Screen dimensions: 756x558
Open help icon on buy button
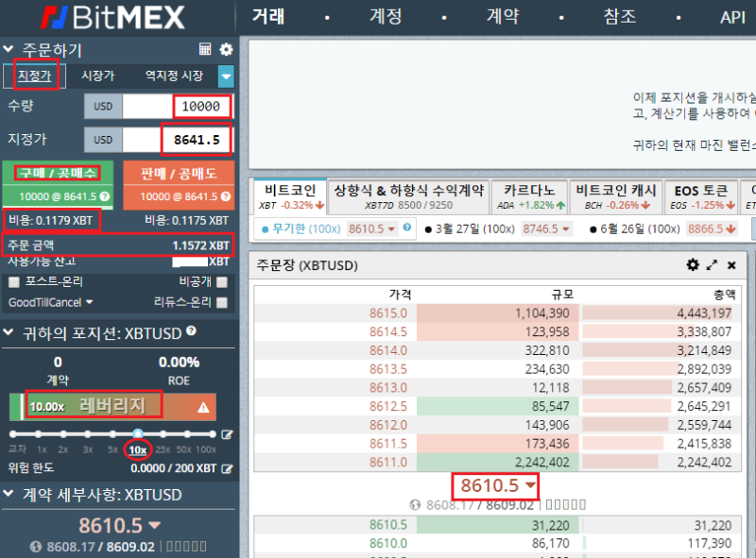pos(105,196)
